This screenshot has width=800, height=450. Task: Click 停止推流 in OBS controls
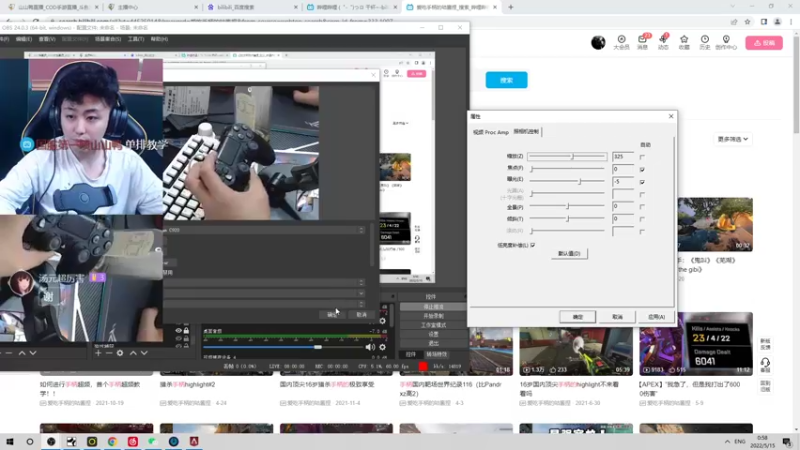point(433,307)
